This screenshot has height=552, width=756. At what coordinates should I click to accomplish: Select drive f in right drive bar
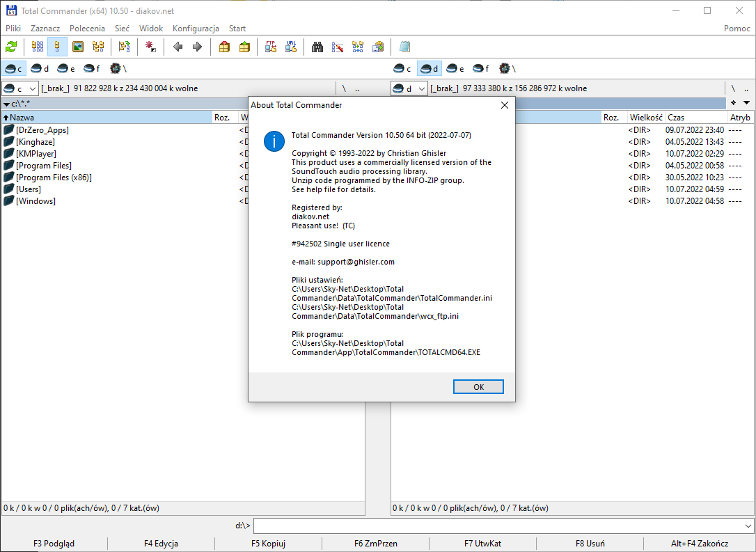(481, 68)
